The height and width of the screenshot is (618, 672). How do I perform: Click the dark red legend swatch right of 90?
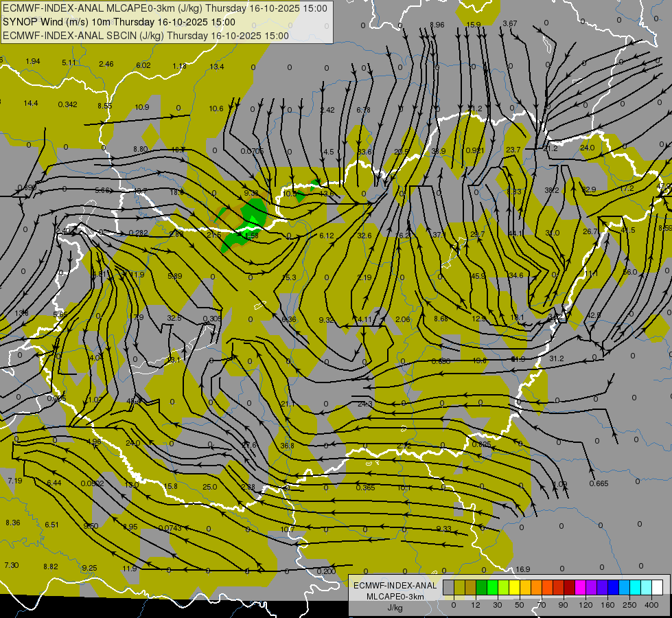pyautogui.click(x=569, y=587)
